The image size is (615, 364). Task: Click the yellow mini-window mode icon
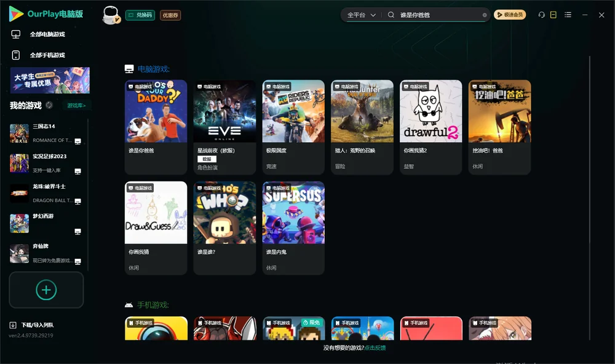553,15
